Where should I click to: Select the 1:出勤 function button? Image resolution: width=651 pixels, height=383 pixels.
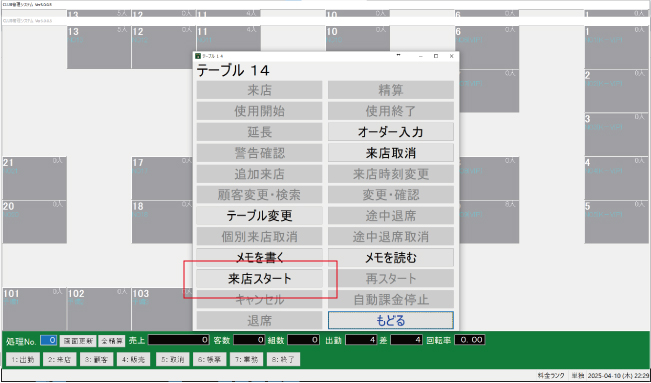pyautogui.click(x=23, y=360)
